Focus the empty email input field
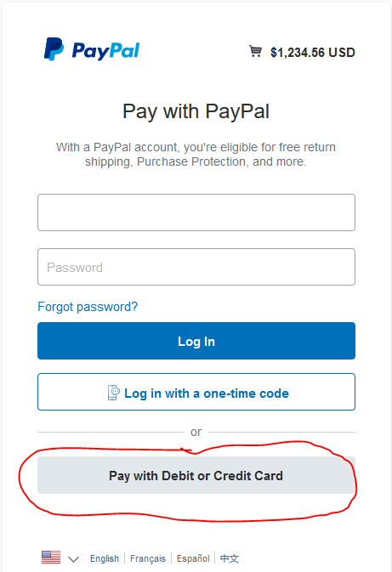Image resolution: width=392 pixels, height=572 pixels. coord(196,212)
